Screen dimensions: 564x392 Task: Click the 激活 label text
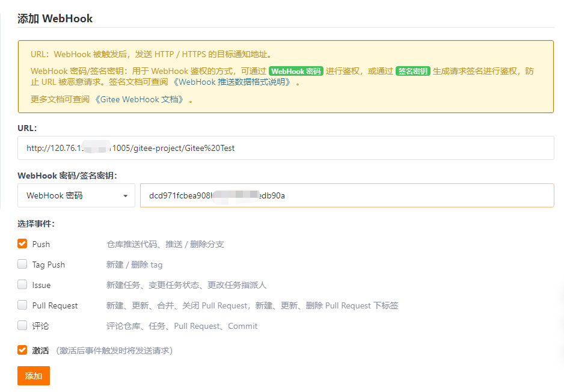point(40,350)
